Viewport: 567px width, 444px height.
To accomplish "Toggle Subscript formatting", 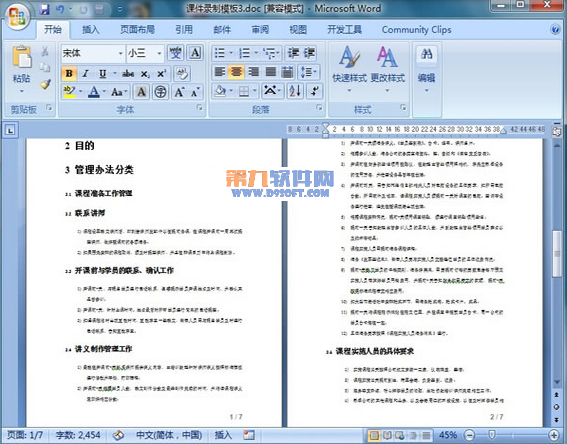I will [x=145, y=73].
